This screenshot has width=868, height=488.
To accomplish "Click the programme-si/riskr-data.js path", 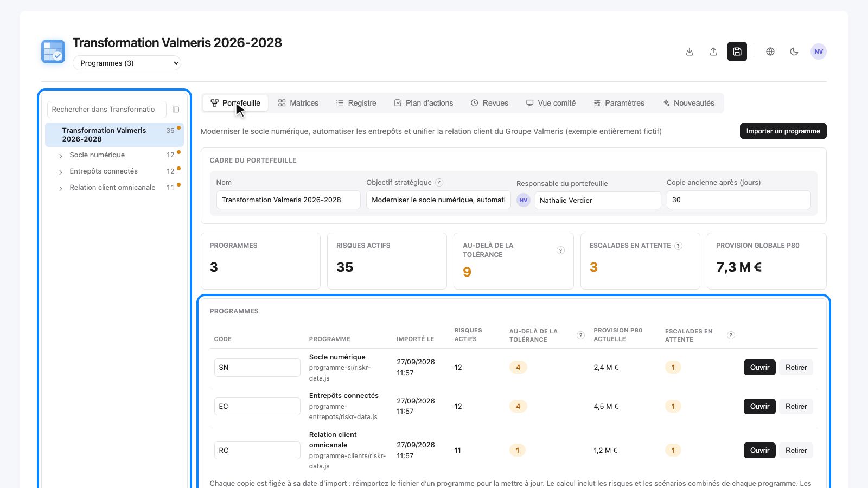I will [340, 373].
